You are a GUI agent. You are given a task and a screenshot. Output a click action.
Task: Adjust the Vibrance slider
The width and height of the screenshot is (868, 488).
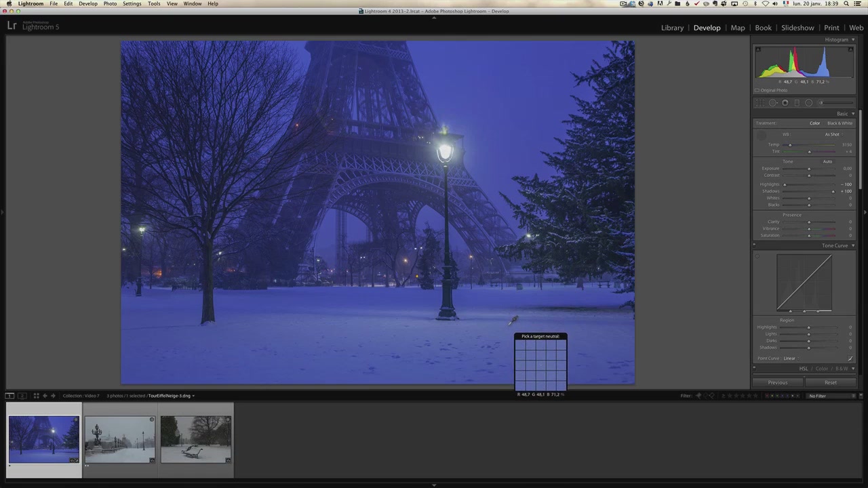pos(809,228)
